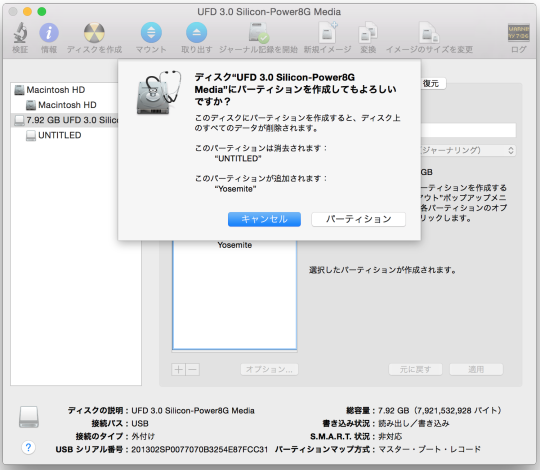540x470 pixels.
Task: Select the indented Macintosh HD volume
Action: point(65,105)
